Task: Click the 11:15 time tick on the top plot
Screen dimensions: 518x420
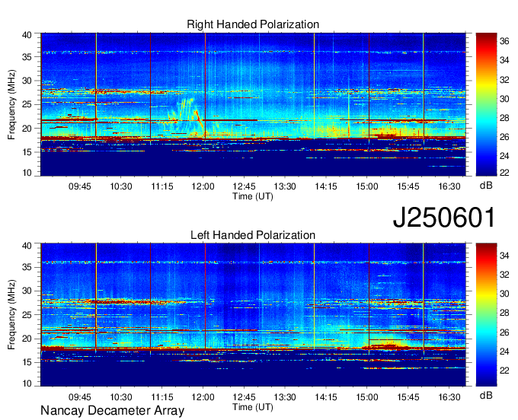Action: pyautogui.click(x=161, y=186)
